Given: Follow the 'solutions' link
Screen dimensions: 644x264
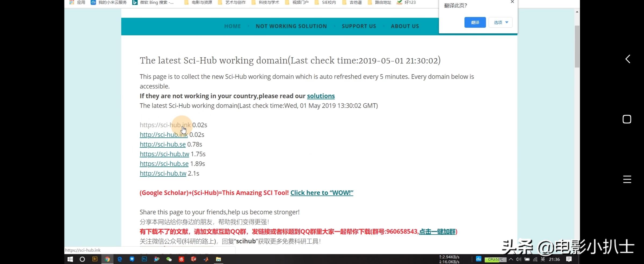Looking at the screenshot, I should pyautogui.click(x=321, y=96).
